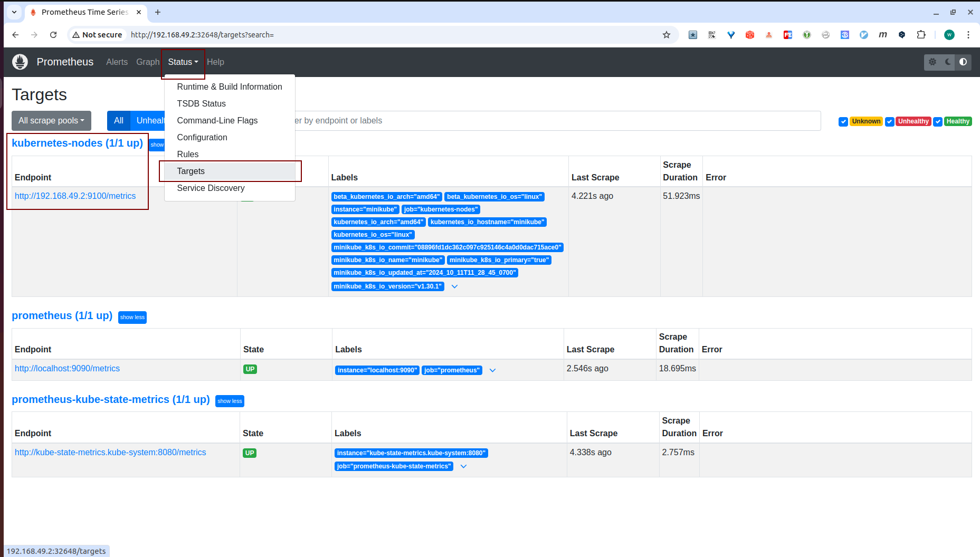Click the prometheus (1/1 up) pool heading
980x557 pixels.
[62, 316]
